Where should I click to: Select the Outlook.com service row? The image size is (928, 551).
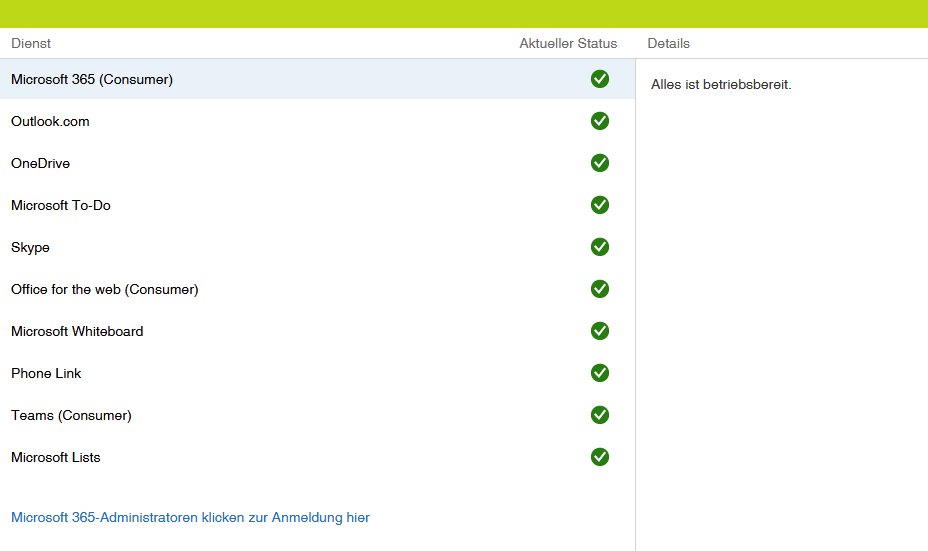(x=317, y=121)
